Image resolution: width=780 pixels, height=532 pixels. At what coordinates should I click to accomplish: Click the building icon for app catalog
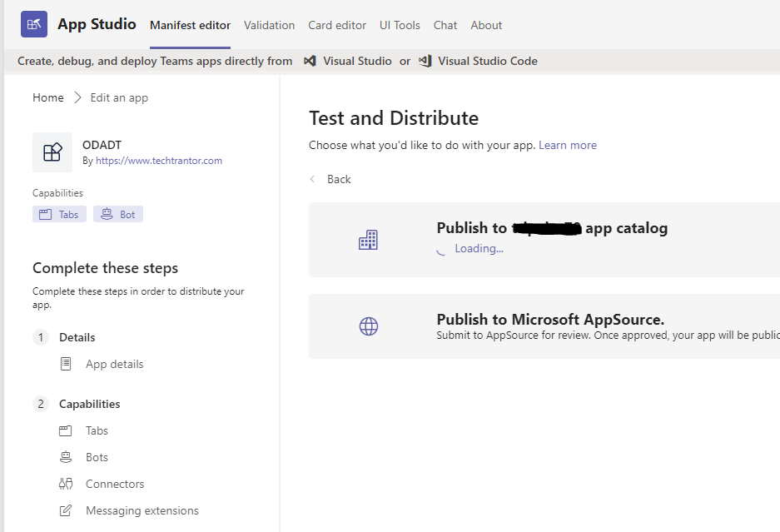[x=368, y=241]
